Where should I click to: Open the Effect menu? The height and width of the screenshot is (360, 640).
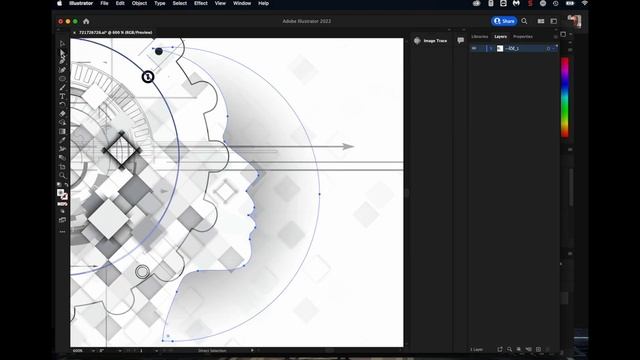[200, 3]
